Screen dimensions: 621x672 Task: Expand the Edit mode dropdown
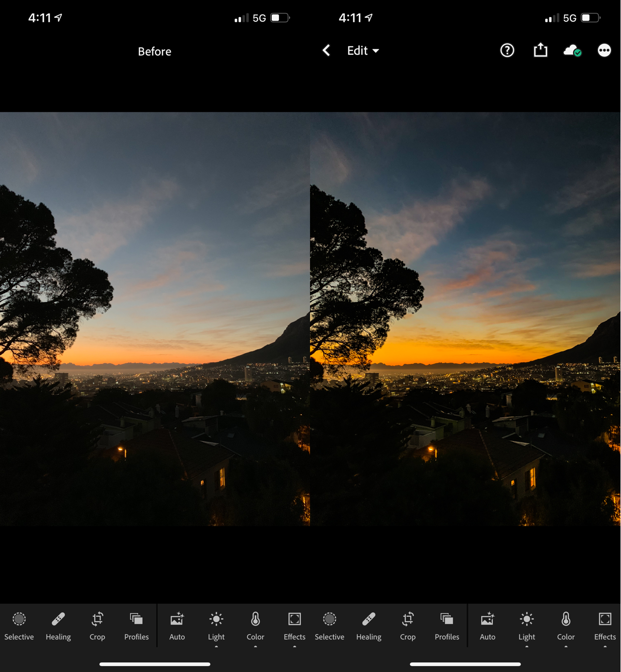point(363,51)
